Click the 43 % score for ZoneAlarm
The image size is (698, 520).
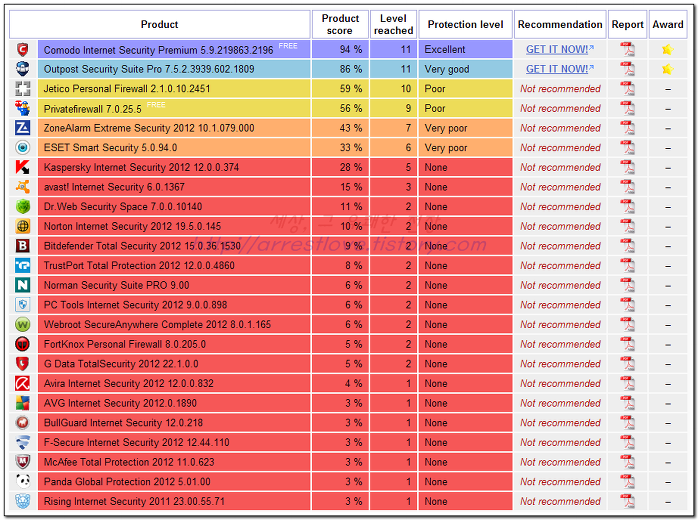point(340,128)
